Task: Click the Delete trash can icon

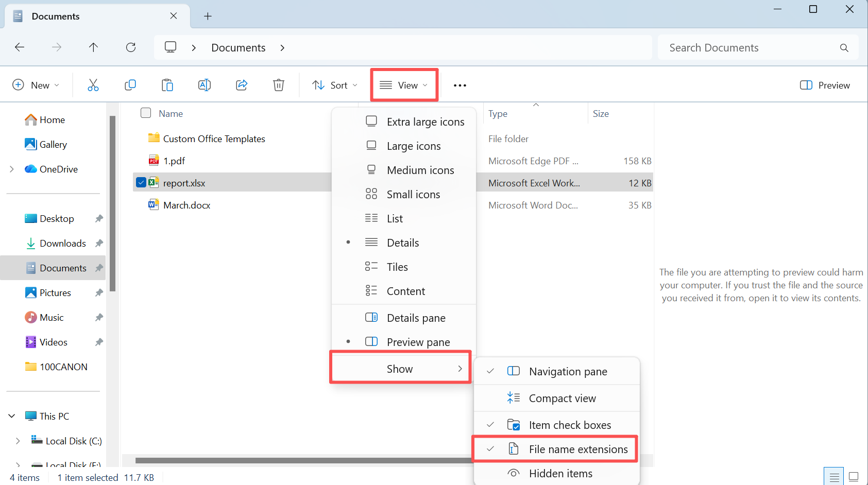Action: click(x=279, y=85)
